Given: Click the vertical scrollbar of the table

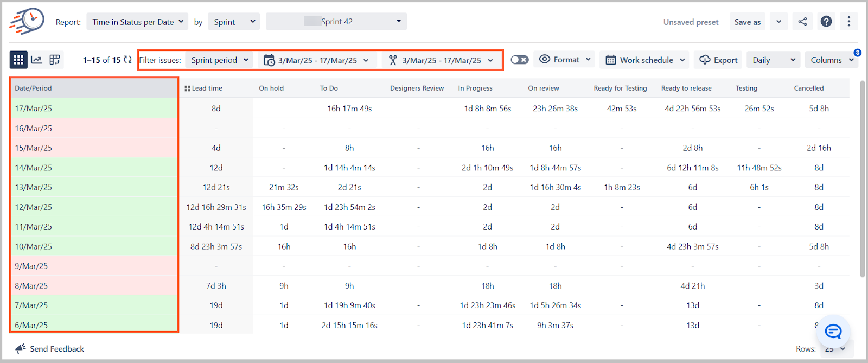Looking at the screenshot, I should tap(863, 179).
